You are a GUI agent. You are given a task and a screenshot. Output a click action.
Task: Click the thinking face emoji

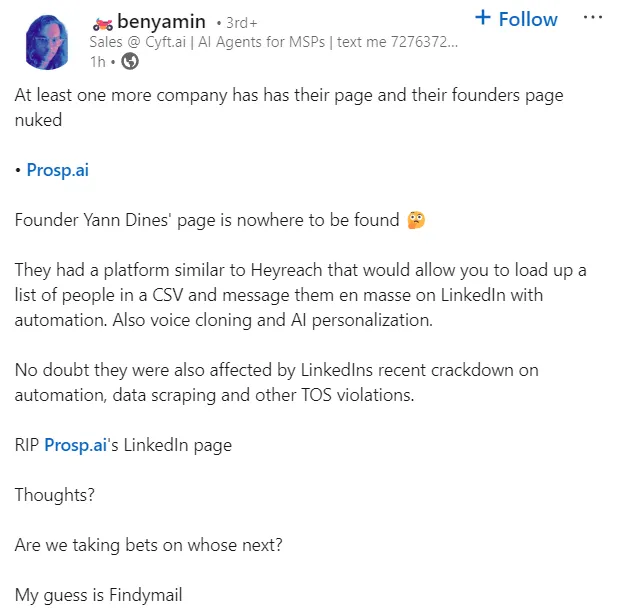(416, 220)
